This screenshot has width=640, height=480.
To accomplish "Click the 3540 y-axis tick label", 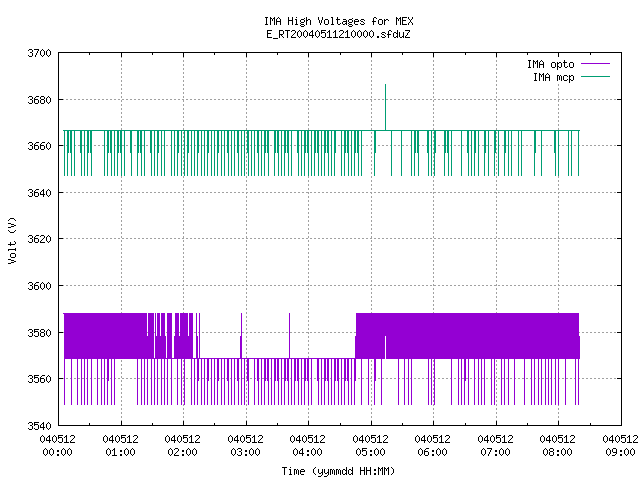I will (x=39, y=426).
